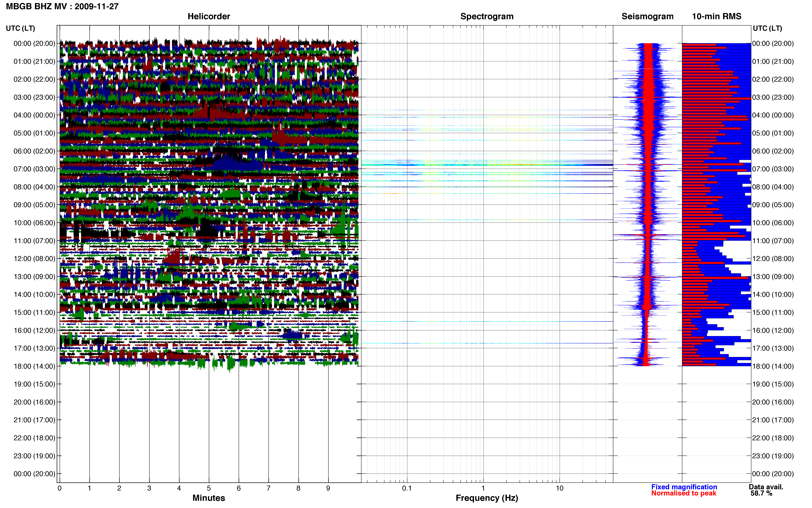The image size is (812, 508).
Task: Click left axis label '15:00 (11:00)'
Action: pos(34,312)
